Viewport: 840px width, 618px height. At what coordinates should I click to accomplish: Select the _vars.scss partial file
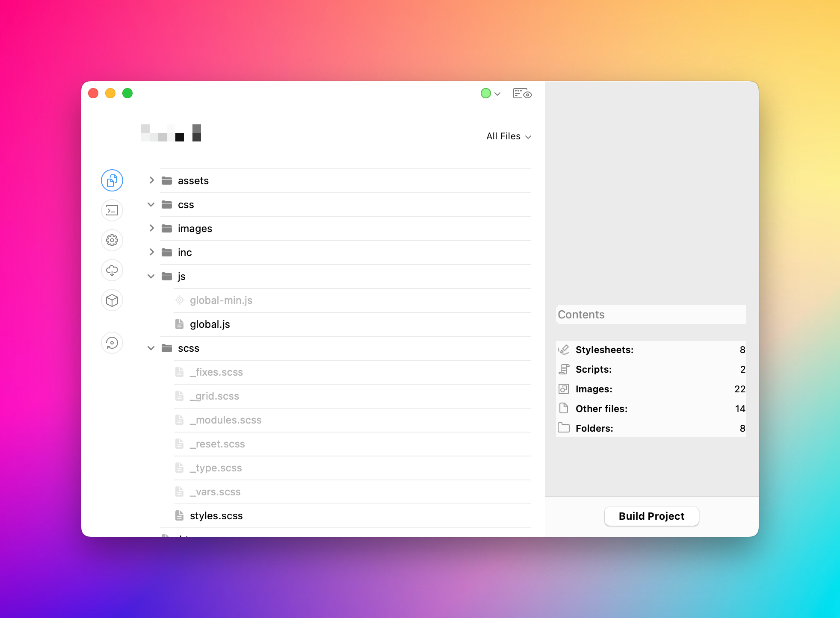pyautogui.click(x=216, y=491)
